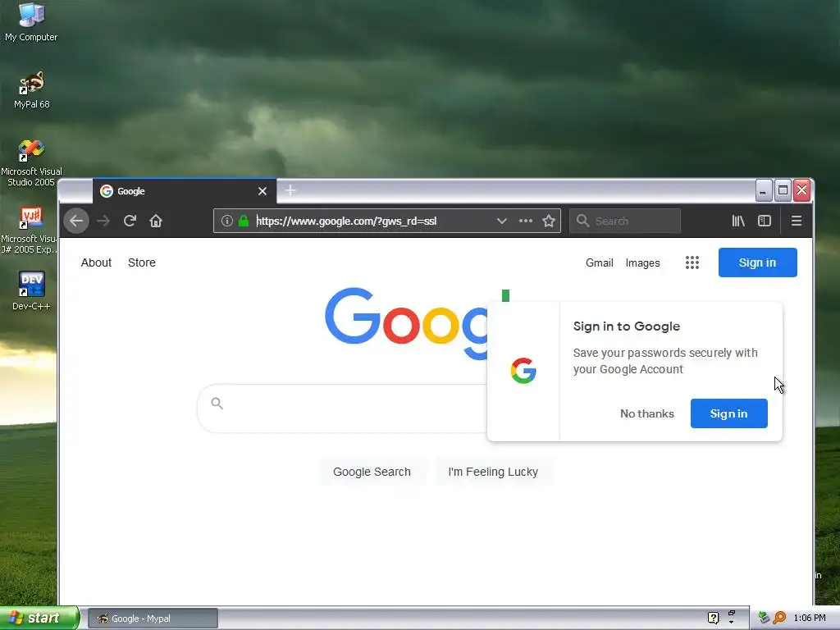Reload the current Google page

point(130,221)
